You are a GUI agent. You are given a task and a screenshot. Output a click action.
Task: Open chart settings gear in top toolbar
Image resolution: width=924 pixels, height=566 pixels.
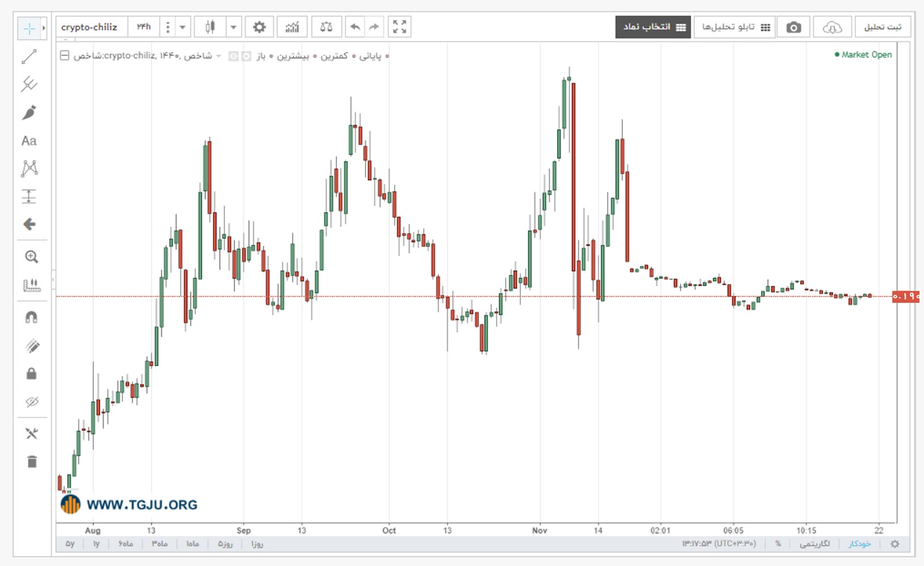pyautogui.click(x=259, y=27)
